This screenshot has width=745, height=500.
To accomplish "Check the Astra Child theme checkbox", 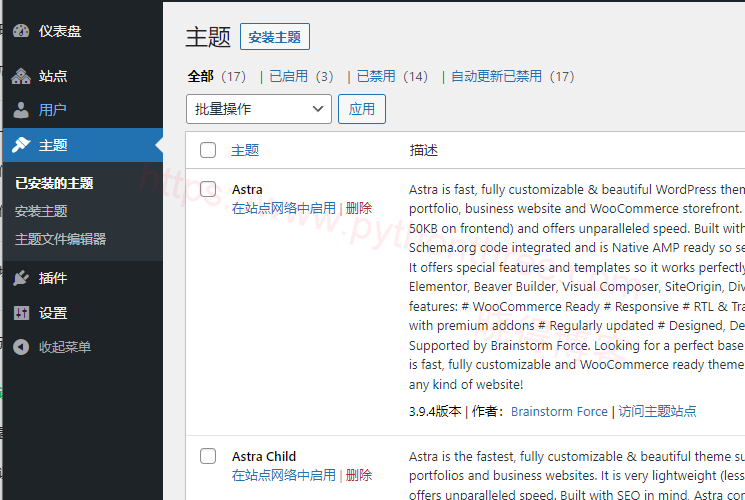I will click(x=208, y=456).
